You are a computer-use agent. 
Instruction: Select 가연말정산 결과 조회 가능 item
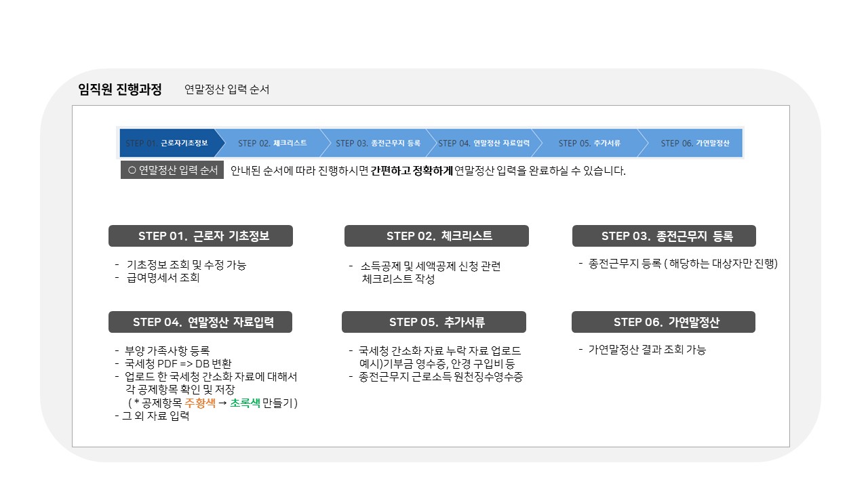click(x=642, y=349)
